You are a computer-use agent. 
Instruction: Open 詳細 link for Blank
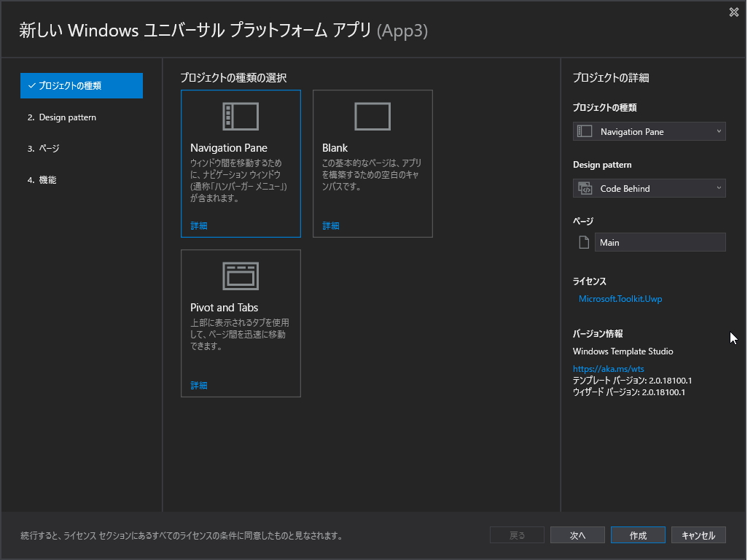tap(331, 226)
